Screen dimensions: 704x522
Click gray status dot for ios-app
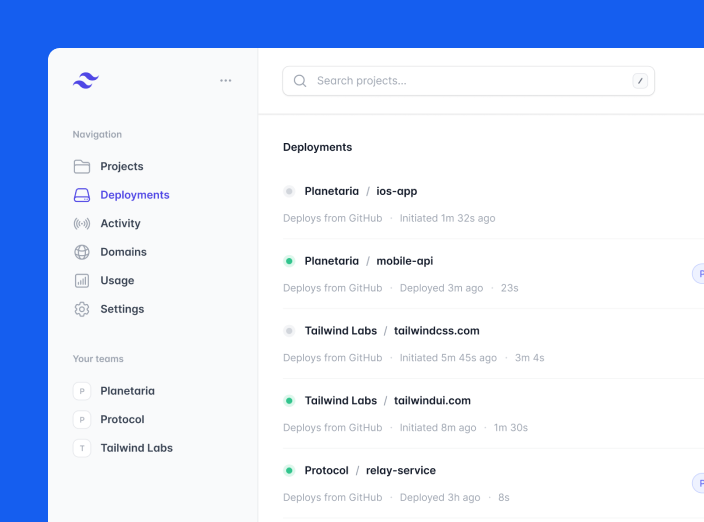click(289, 191)
